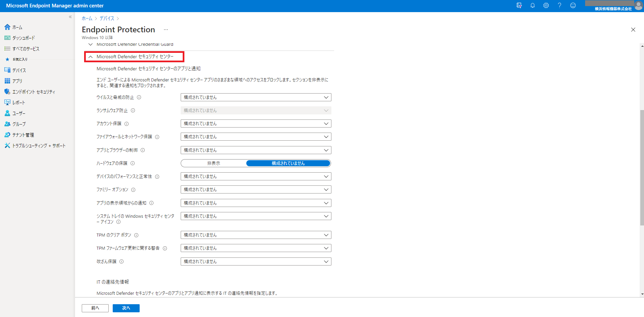Click the vertical scrollbar thumb
Screen dimensions: 644x317
coord(642,168)
